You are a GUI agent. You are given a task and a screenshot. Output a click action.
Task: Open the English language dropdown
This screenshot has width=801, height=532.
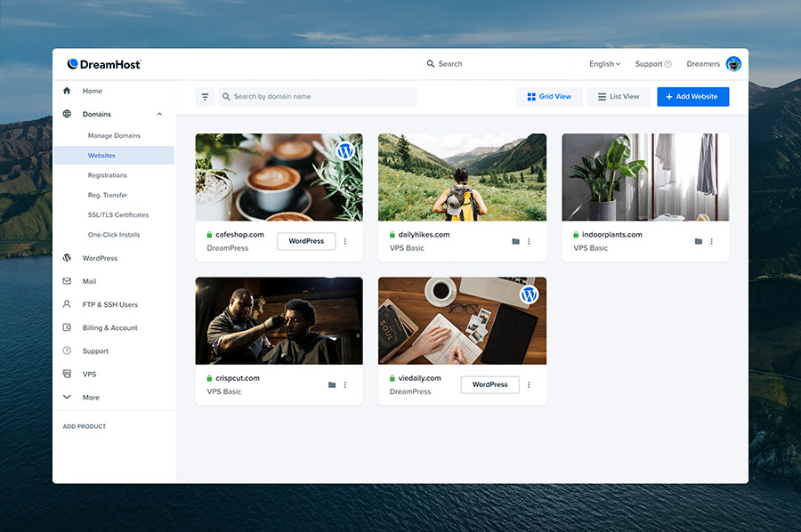(604, 64)
